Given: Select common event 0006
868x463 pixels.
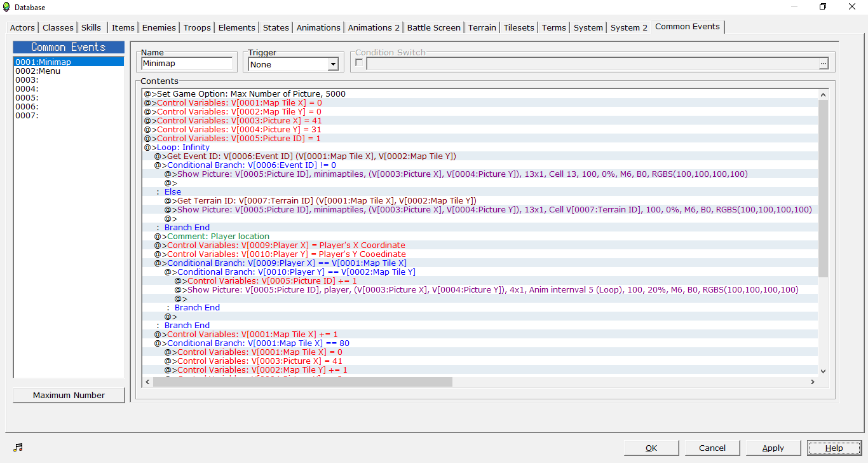Looking at the screenshot, I should tap(69, 106).
